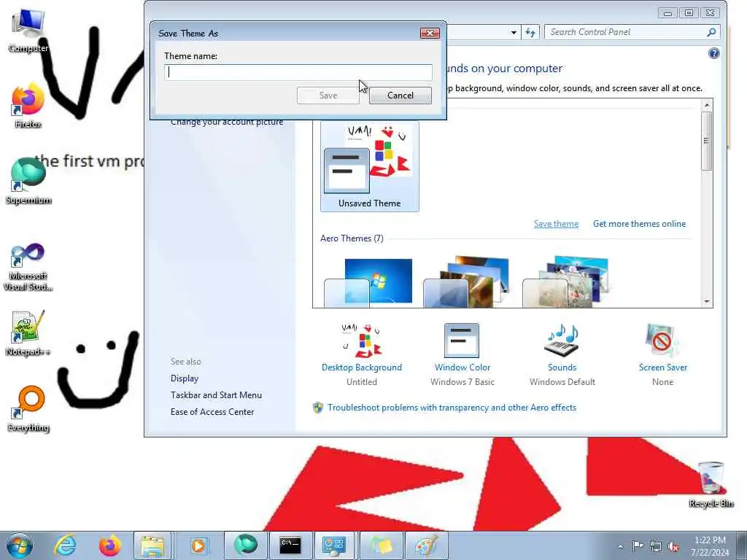
Task: Select the Windows 7 Aero theme
Action: pyautogui.click(x=368, y=281)
